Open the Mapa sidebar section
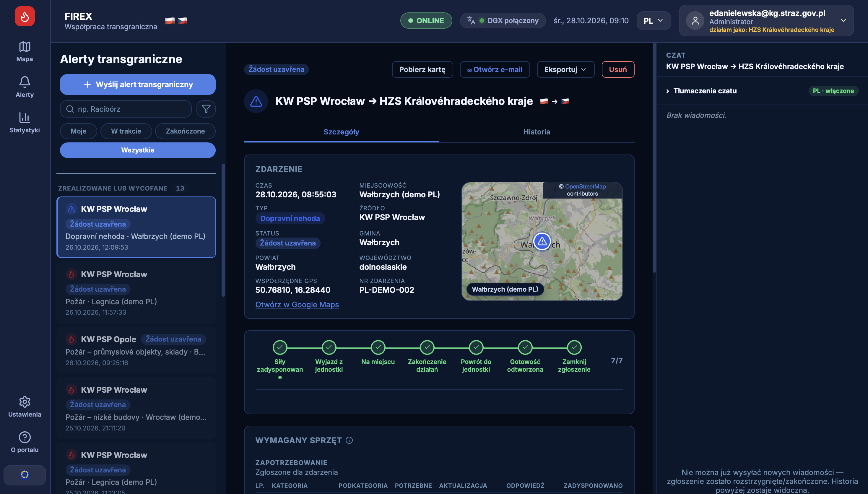Image resolution: width=868 pixels, height=494 pixels. pyautogui.click(x=25, y=52)
